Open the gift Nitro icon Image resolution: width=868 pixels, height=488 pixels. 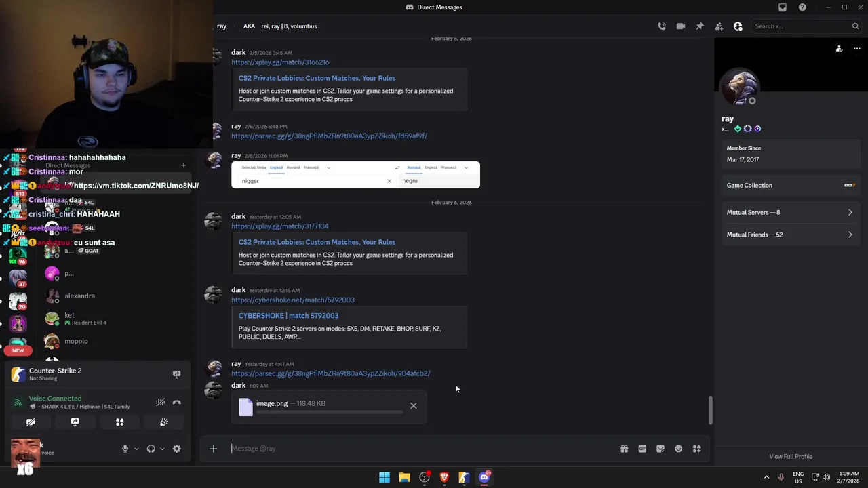[624, 449]
